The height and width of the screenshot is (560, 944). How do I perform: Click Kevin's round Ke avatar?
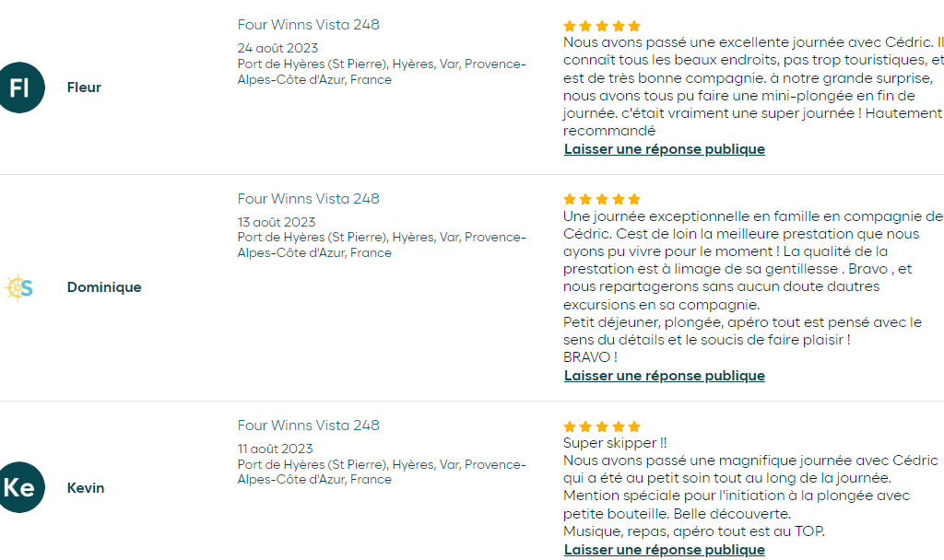(x=20, y=487)
